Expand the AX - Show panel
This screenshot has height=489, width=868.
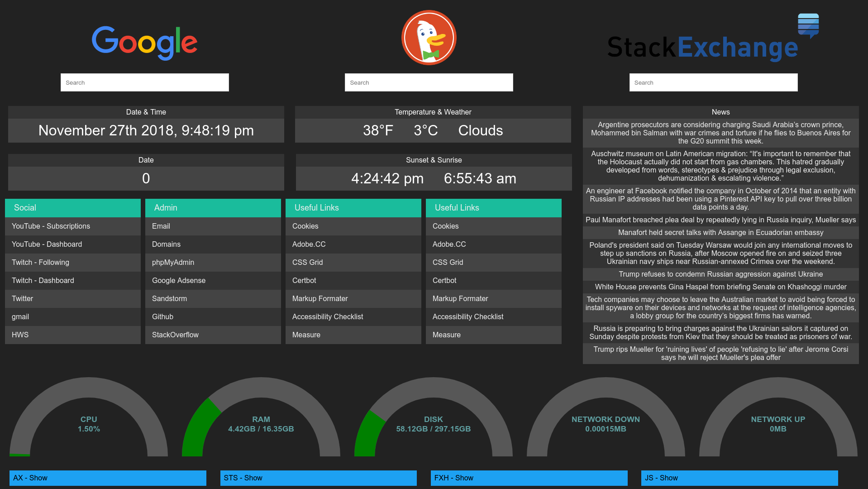(108, 478)
